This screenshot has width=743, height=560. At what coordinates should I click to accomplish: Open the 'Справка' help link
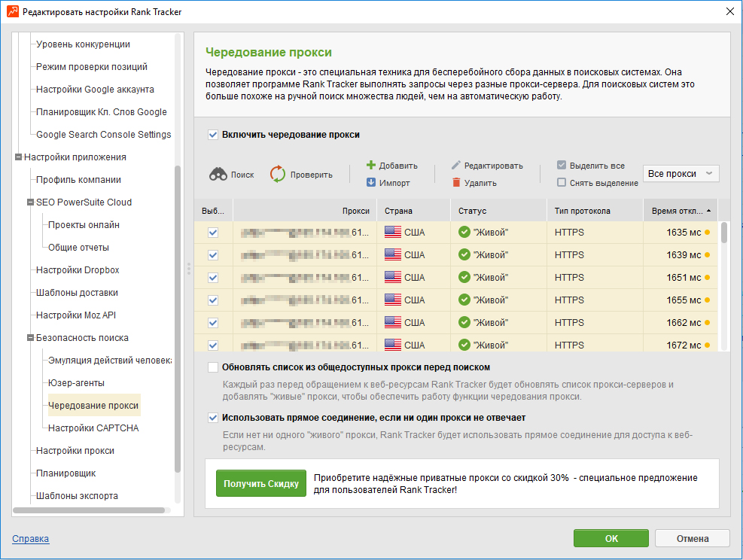pos(30,539)
